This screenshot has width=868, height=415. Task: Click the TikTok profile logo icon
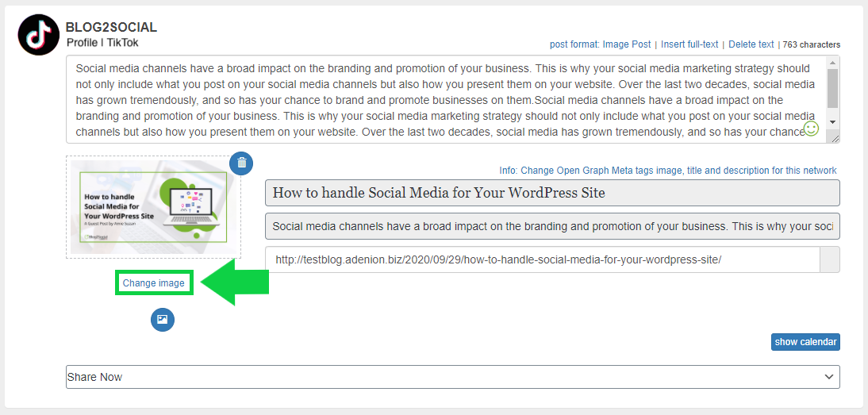pos(38,34)
